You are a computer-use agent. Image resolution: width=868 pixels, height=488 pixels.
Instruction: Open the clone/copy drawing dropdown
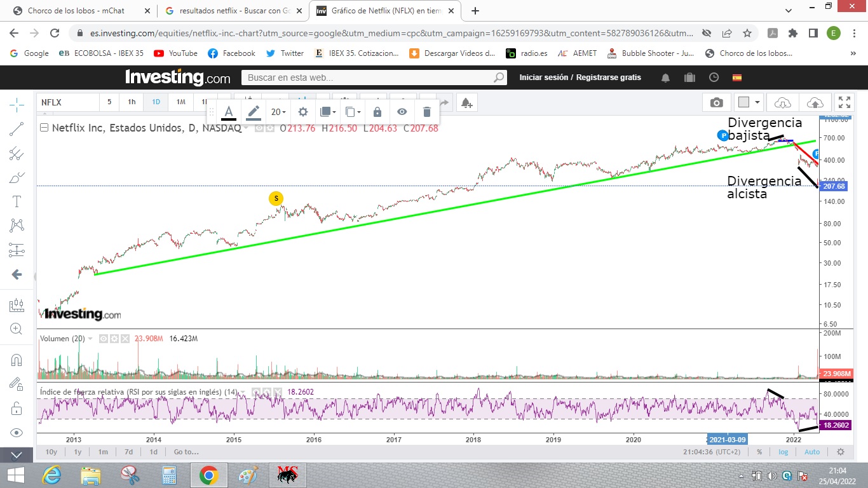click(353, 112)
